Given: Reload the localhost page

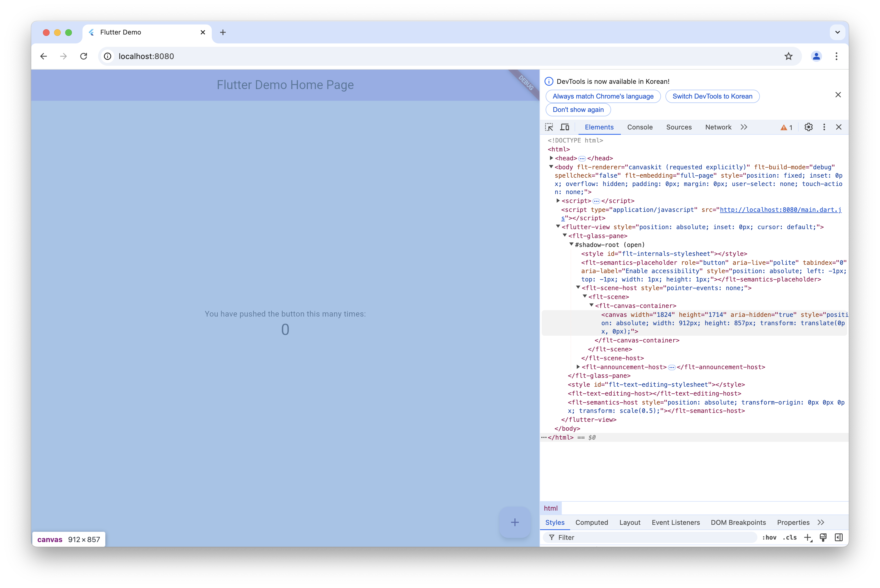Looking at the screenshot, I should pos(84,56).
